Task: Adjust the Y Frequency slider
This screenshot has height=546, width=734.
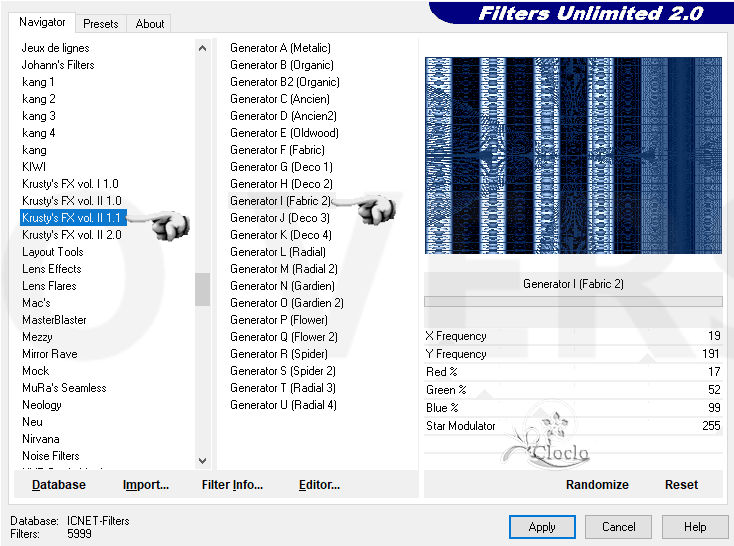Action: coord(573,354)
